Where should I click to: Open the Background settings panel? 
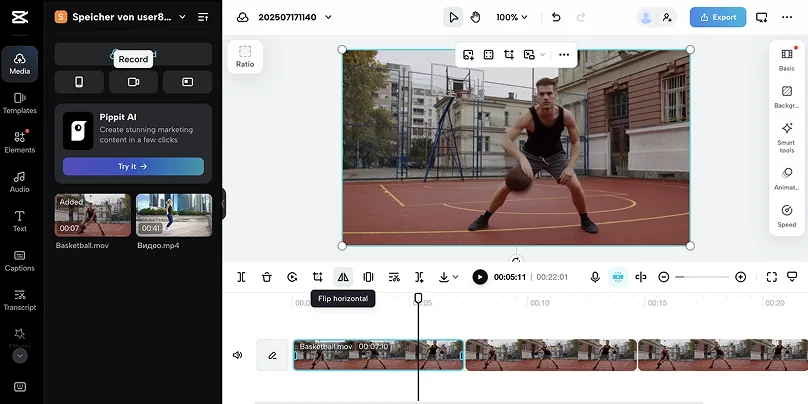coord(787,97)
